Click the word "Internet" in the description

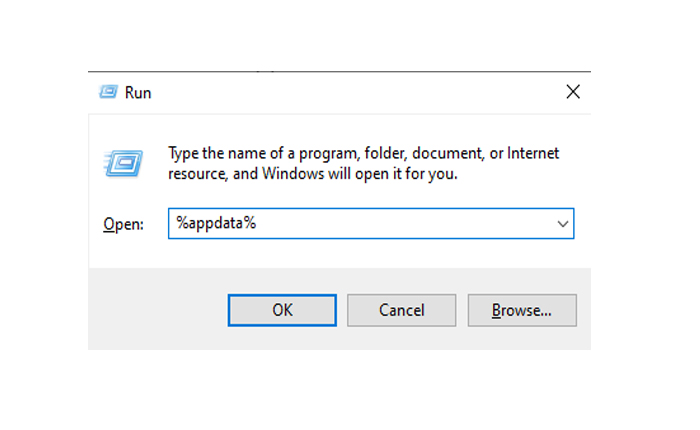pos(533,153)
